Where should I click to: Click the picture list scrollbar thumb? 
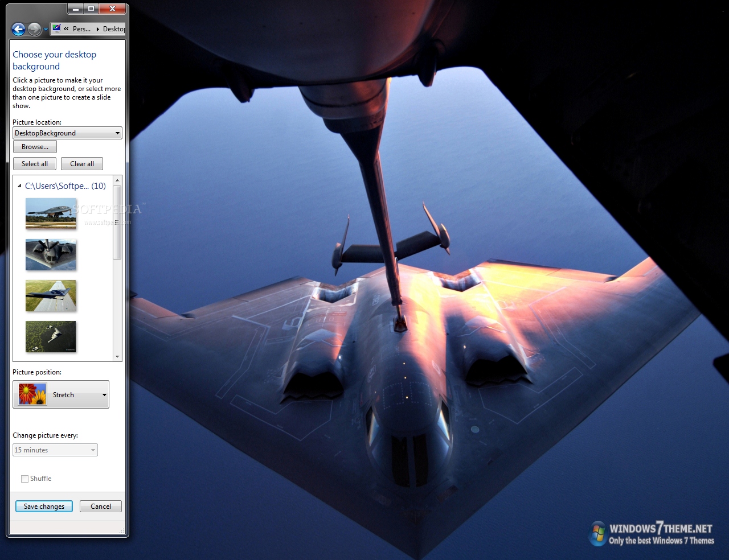point(117,222)
